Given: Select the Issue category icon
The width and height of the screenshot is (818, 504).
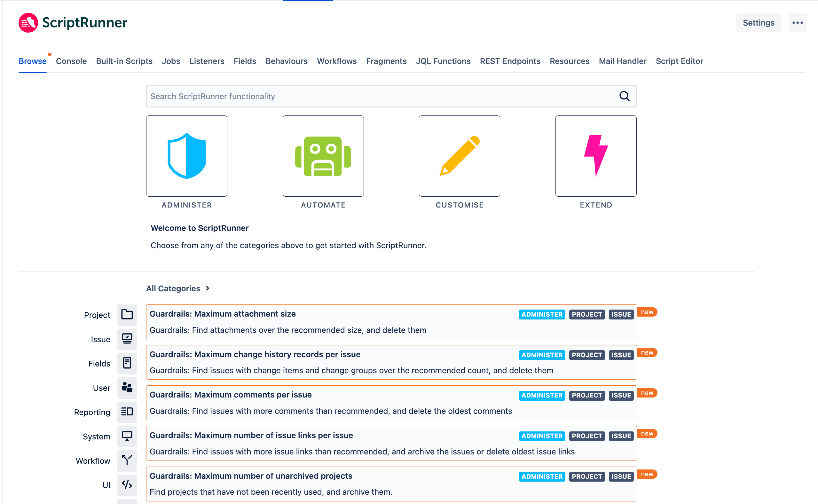Looking at the screenshot, I should (x=127, y=339).
